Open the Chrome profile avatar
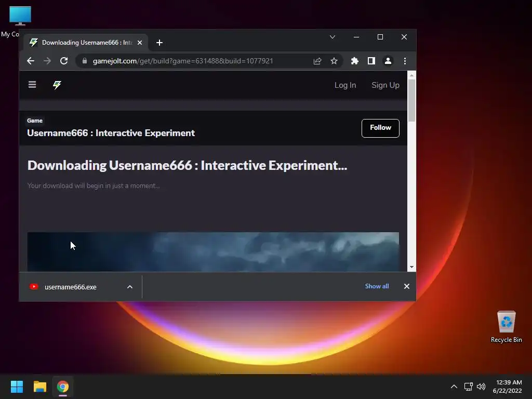The image size is (532, 399). point(388,61)
